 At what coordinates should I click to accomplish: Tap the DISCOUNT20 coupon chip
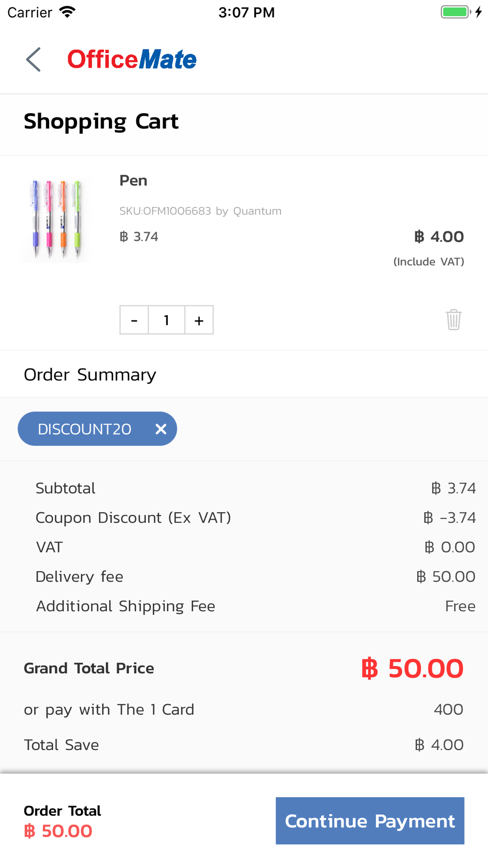click(97, 429)
